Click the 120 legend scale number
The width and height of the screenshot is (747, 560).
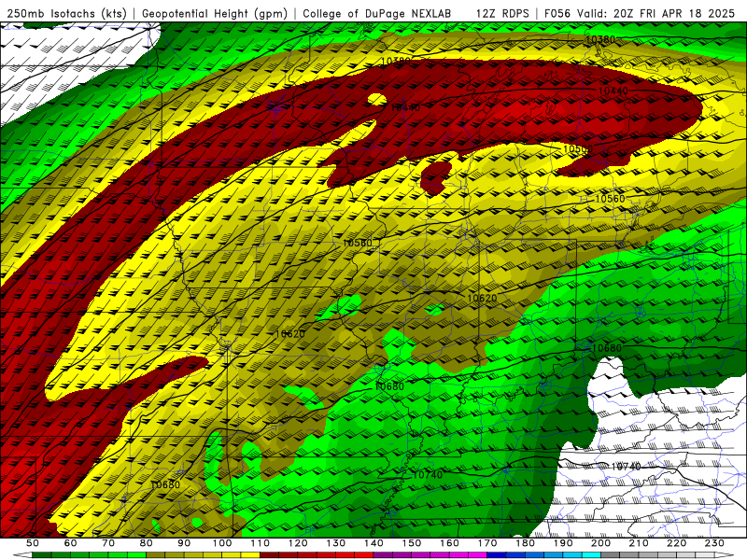click(298, 543)
